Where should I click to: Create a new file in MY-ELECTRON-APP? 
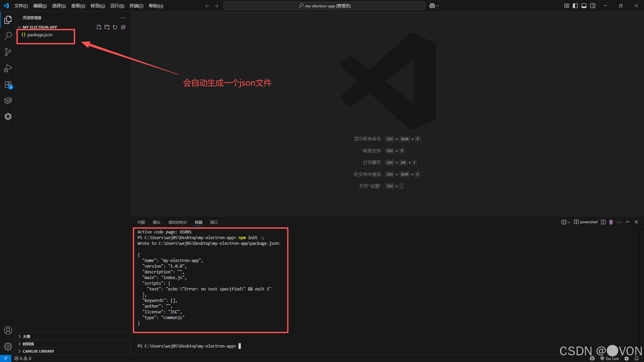coord(99,27)
